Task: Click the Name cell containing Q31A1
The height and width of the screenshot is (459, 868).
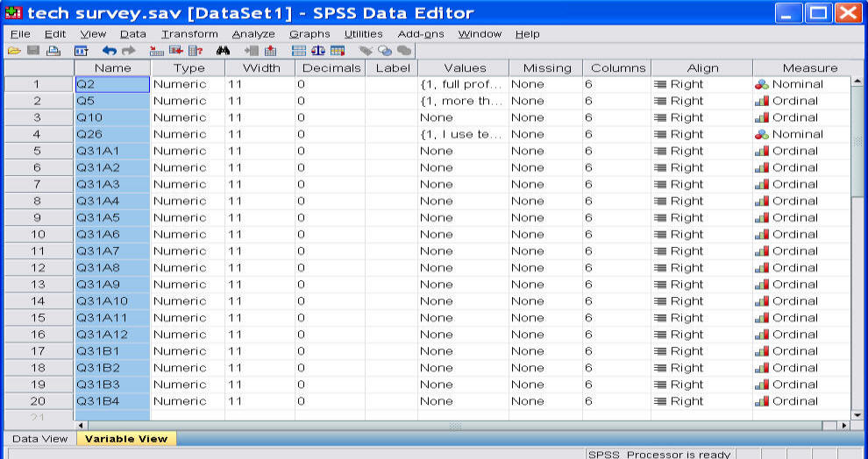Action: [x=112, y=151]
